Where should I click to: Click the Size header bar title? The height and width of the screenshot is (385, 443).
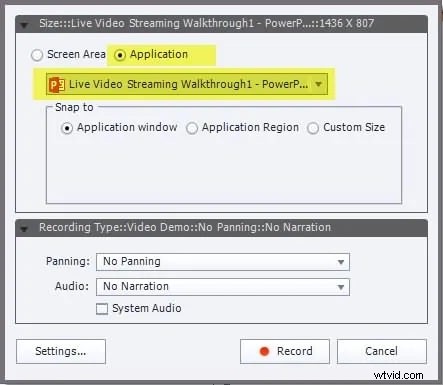click(x=206, y=23)
